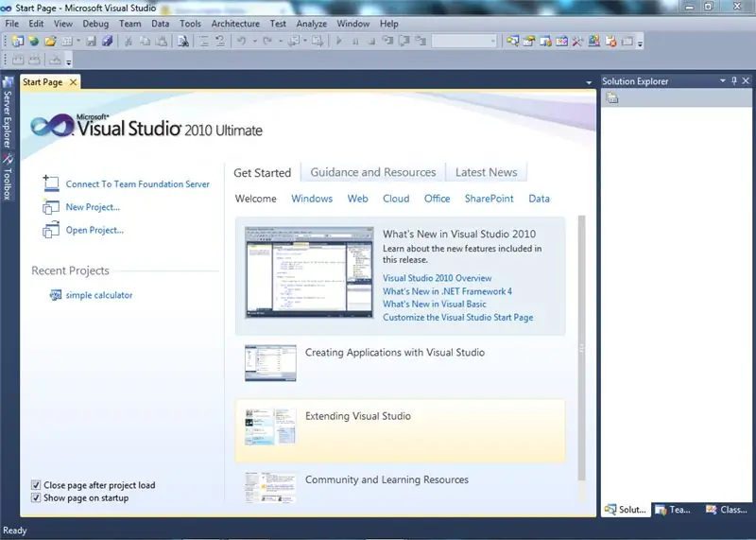Click the Add New Item toolbar icon

67,42
